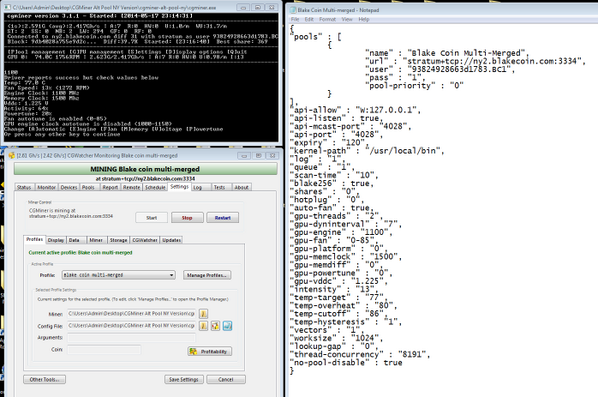Click the Arguments input field
The image size is (598, 397).
[x=132, y=338]
